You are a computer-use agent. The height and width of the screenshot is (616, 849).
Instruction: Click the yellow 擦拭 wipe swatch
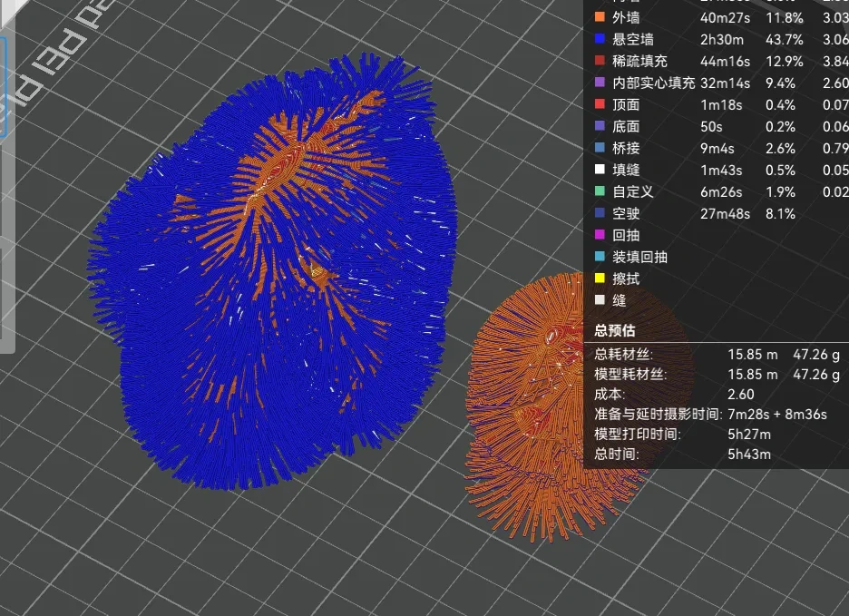(599, 279)
